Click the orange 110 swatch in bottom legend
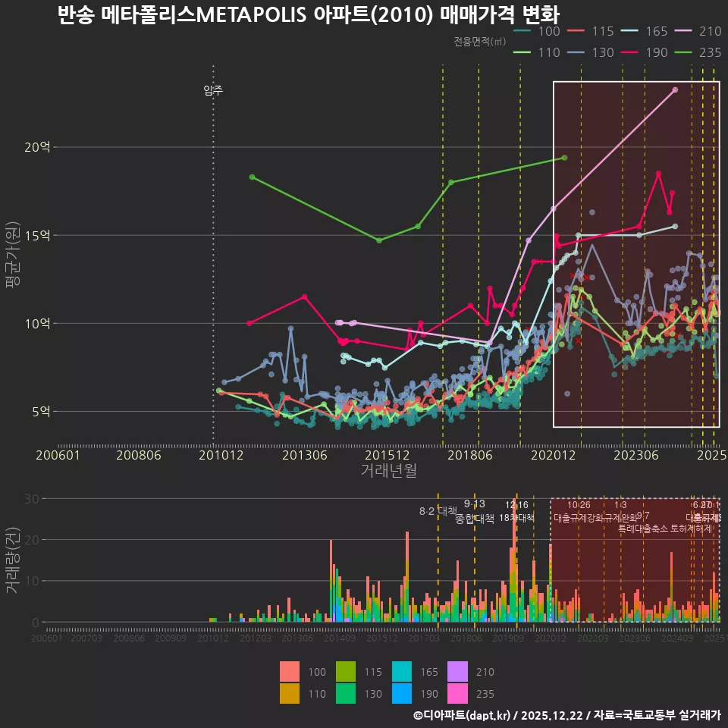The height and width of the screenshot is (728, 728). [x=290, y=693]
